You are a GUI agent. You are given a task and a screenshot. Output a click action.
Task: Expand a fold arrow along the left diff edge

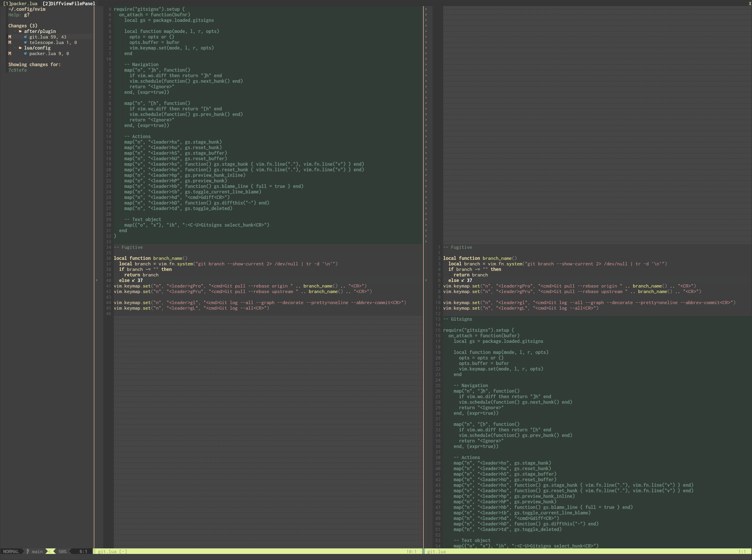click(x=97, y=280)
